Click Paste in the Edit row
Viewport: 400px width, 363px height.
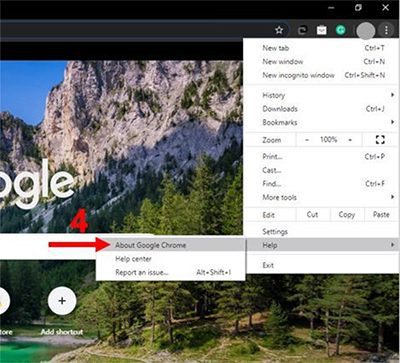(x=381, y=215)
